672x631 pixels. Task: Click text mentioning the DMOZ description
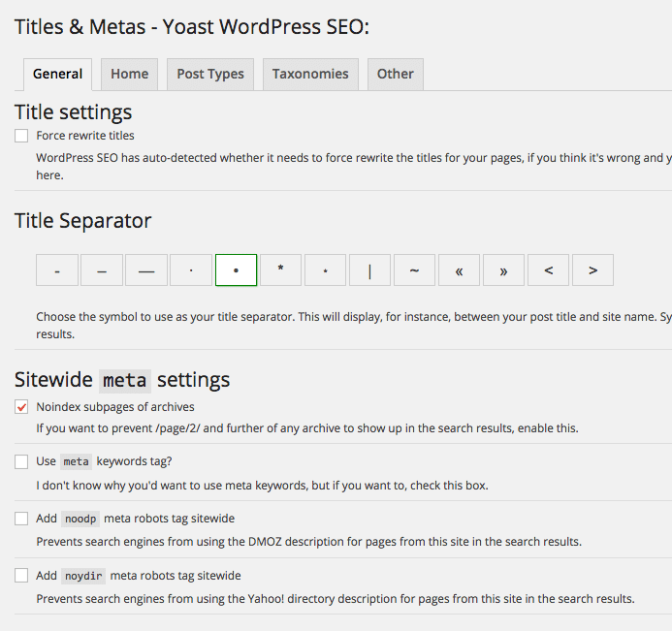coord(308,542)
